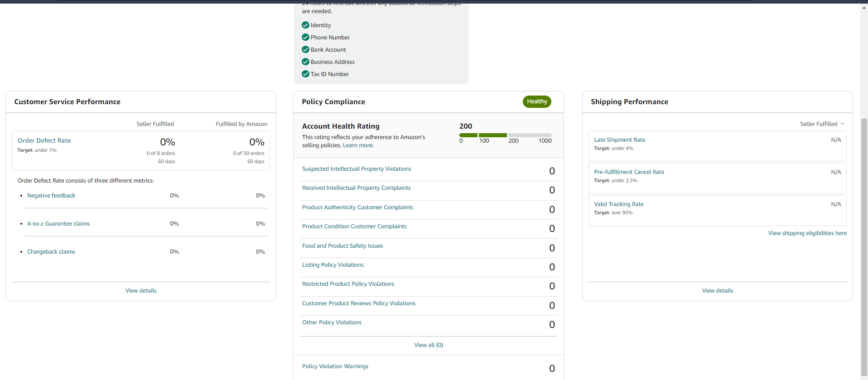Click the Policy Compliance heading
The height and width of the screenshot is (380, 868).
pos(333,101)
